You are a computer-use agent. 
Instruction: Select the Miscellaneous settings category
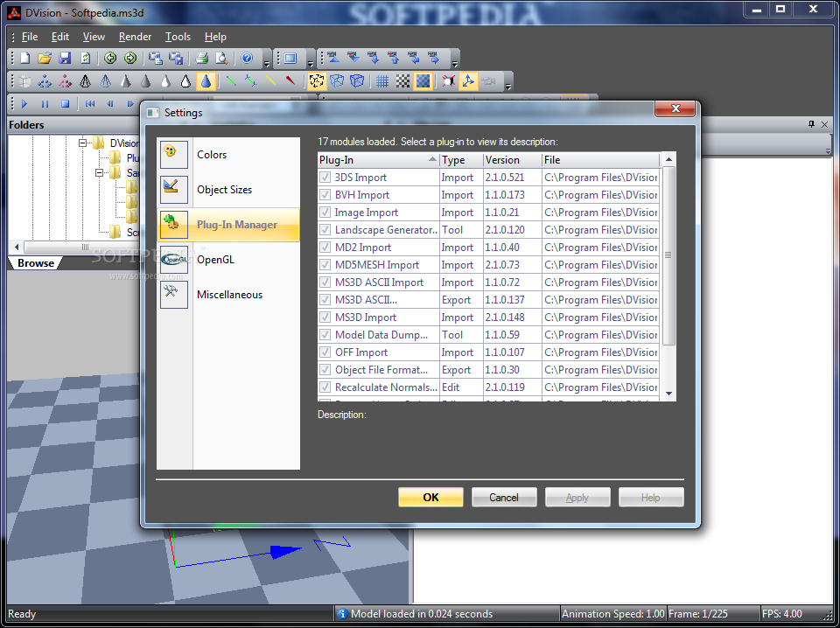[x=228, y=295]
